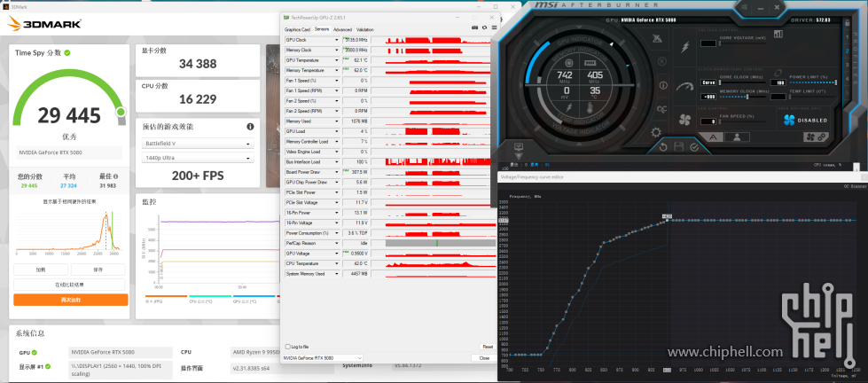
Task: Click voltage curve bars icon in Afterburner
Action: tap(778, 35)
